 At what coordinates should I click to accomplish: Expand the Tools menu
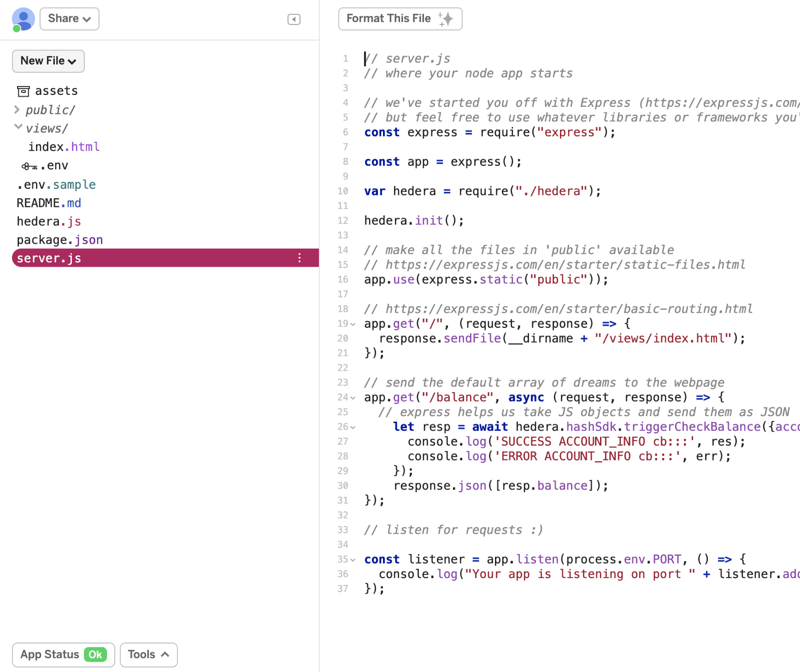(x=148, y=655)
